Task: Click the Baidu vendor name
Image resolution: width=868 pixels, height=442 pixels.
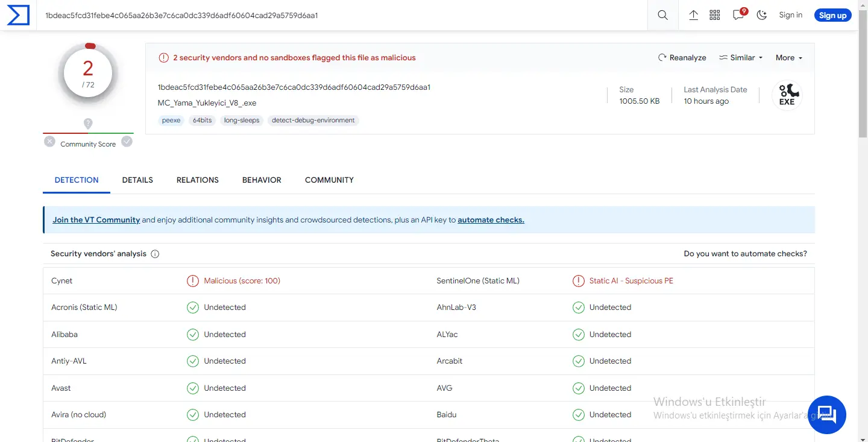Action: pyautogui.click(x=447, y=415)
